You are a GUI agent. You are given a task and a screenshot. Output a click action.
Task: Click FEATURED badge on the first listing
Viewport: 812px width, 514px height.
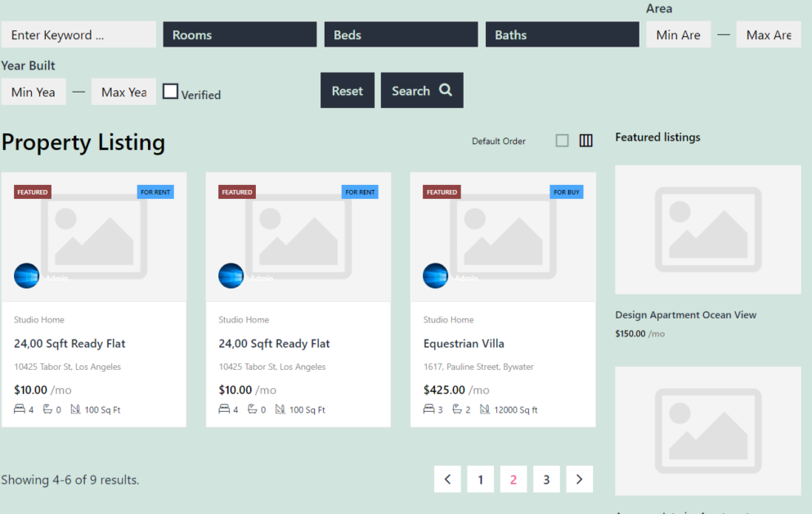tap(33, 192)
